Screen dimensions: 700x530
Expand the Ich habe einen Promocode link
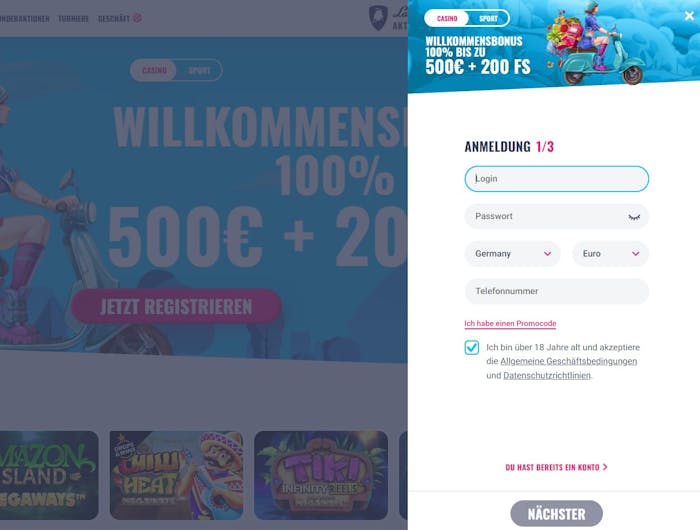pyautogui.click(x=510, y=323)
